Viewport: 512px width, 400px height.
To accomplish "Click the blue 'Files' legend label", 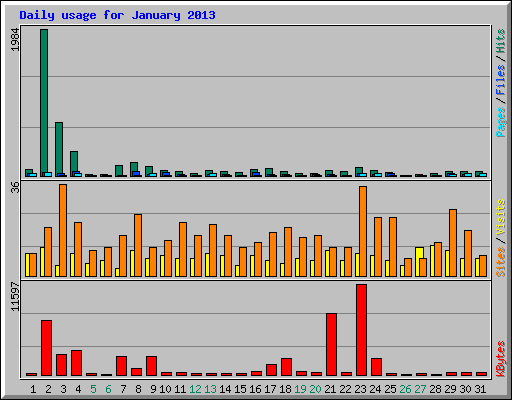I will pyautogui.click(x=501, y=79).
